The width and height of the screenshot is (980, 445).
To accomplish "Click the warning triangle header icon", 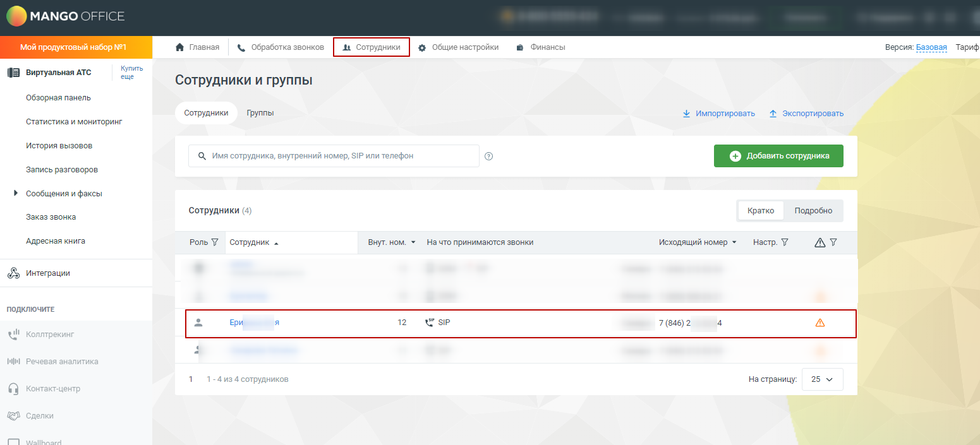I will click(820, 242).
